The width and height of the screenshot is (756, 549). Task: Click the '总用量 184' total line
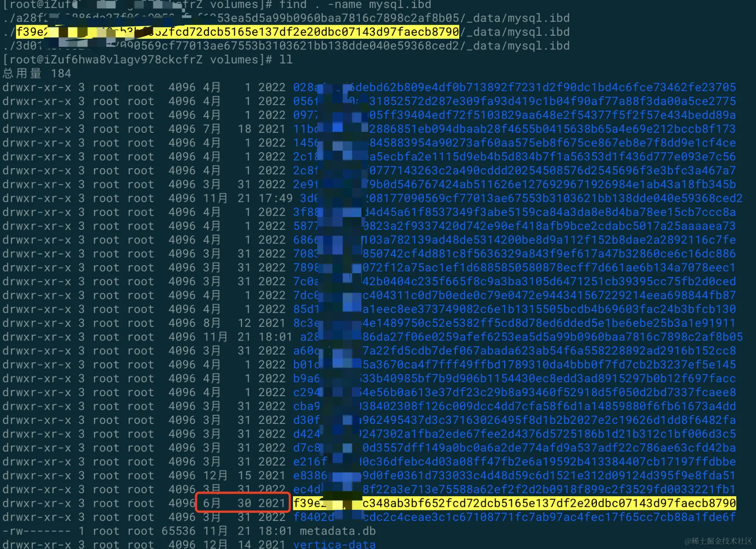point(37,74)
